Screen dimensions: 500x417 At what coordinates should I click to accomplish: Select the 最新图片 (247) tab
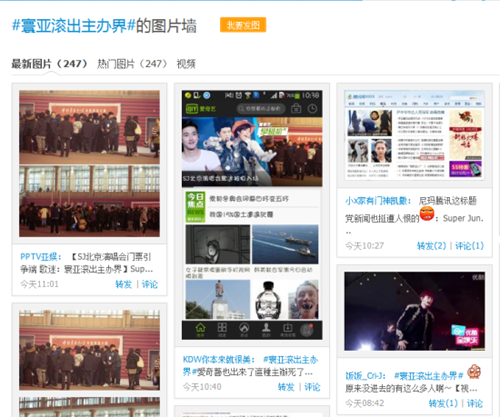[x=50, y=64]
